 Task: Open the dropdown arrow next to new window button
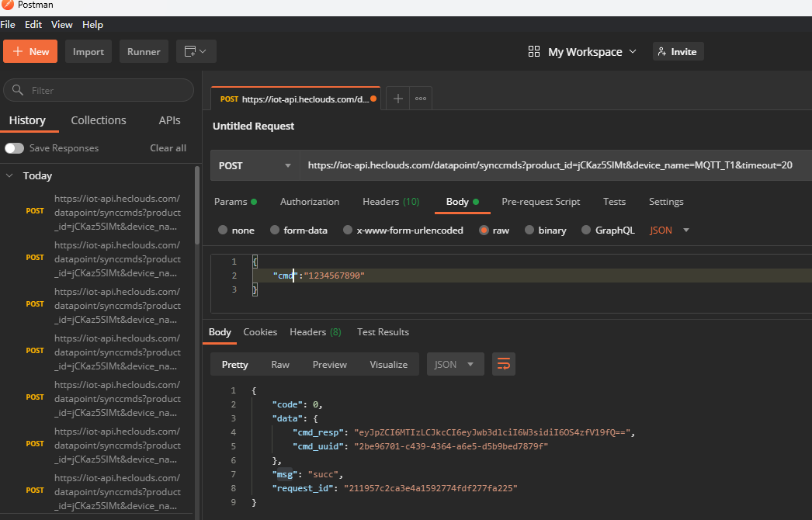point(203,51)
